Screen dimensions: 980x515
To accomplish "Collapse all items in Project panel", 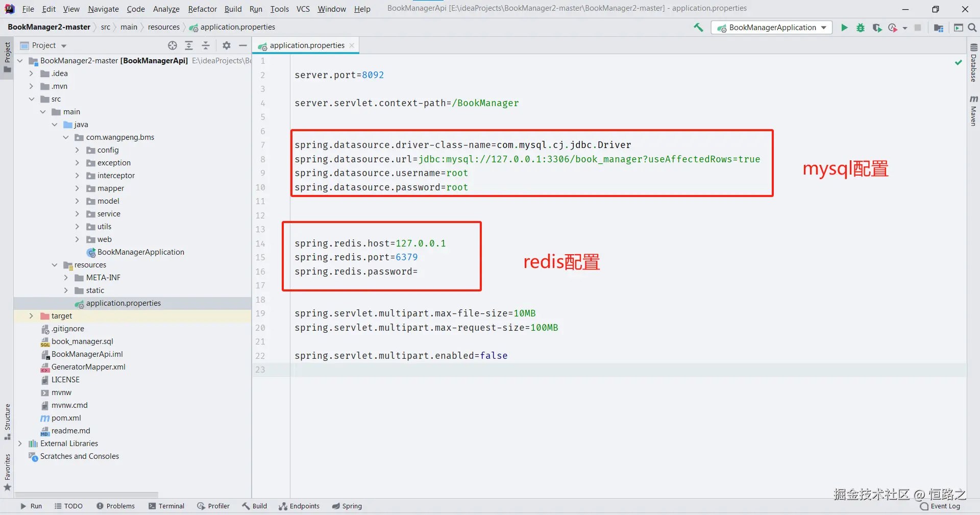I will (206, 45).
